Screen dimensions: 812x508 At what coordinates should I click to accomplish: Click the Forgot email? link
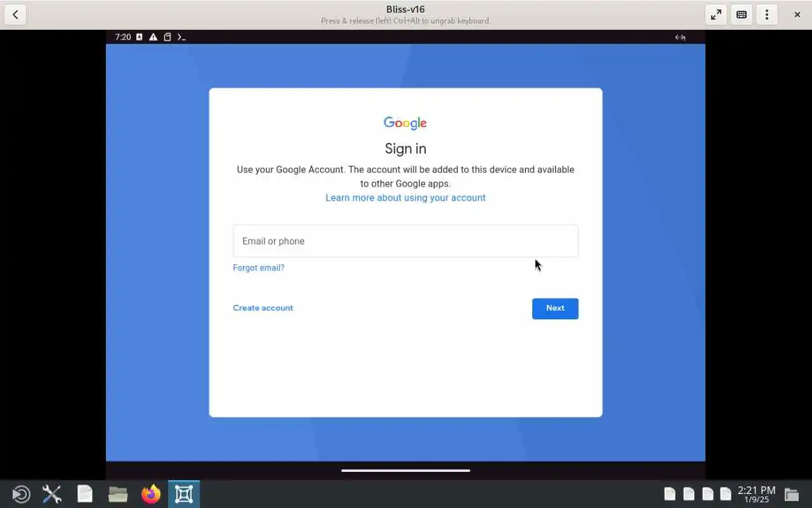click(x=259, y=268)
